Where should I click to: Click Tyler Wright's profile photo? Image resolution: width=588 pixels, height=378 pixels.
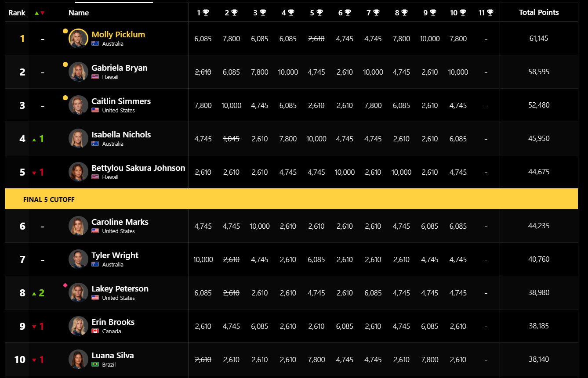pyautogui.click(x=79, y=259)
